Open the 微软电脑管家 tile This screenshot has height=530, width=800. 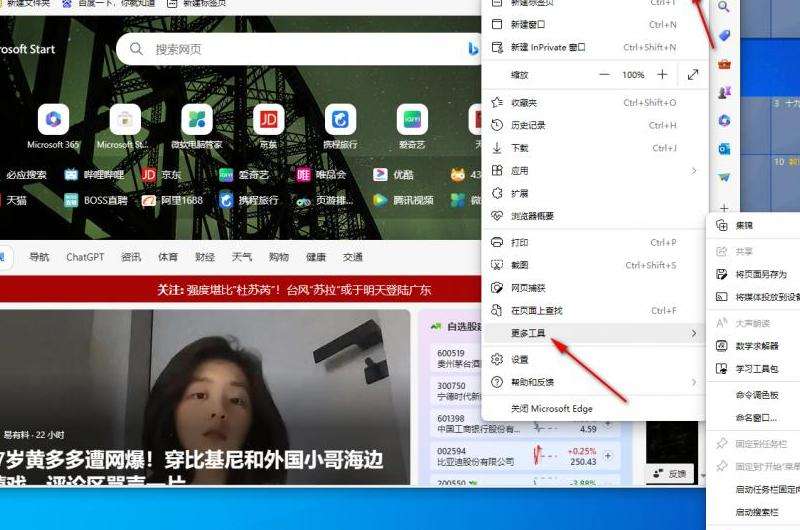[196, 127]
